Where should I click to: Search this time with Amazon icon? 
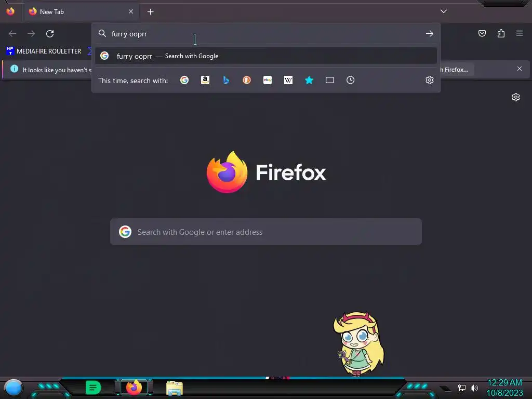click(205, 80)
